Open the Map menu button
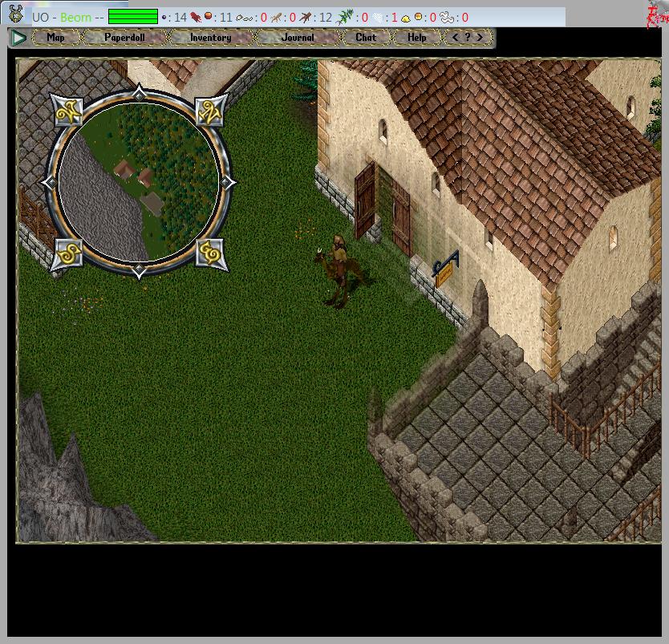The height and width of the screenshot is (644, 669). [56, 38]
